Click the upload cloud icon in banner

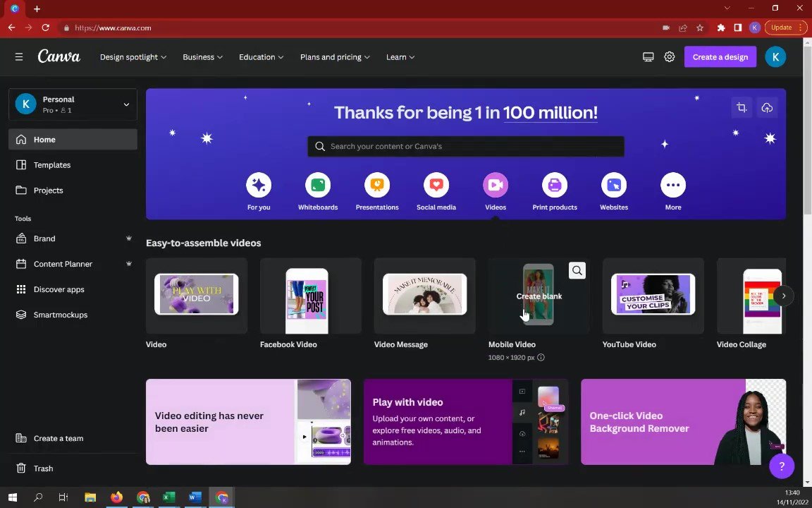coord(767,107)
